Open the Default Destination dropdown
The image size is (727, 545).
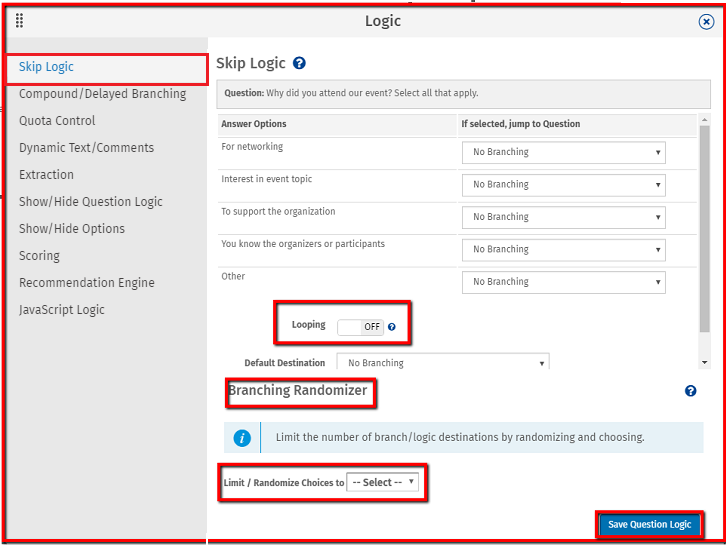pos(442,363)
